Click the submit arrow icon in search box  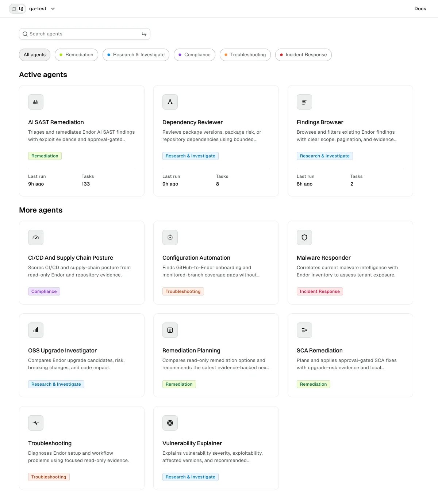pos(144,34)
